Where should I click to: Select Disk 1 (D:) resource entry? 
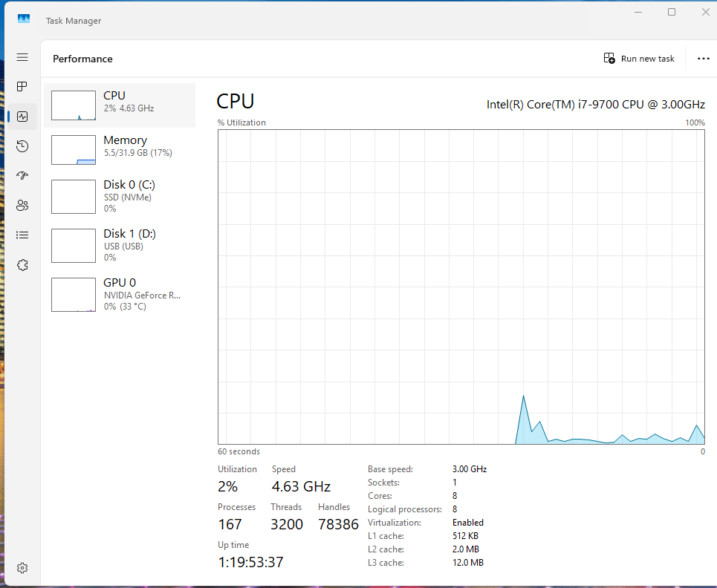point(120,245)
